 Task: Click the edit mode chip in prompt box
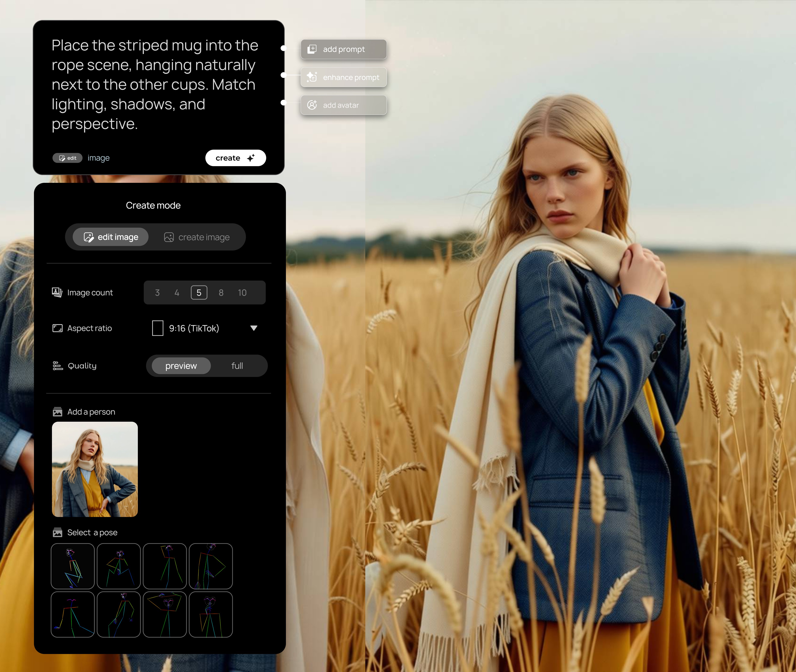click(67, 158)
